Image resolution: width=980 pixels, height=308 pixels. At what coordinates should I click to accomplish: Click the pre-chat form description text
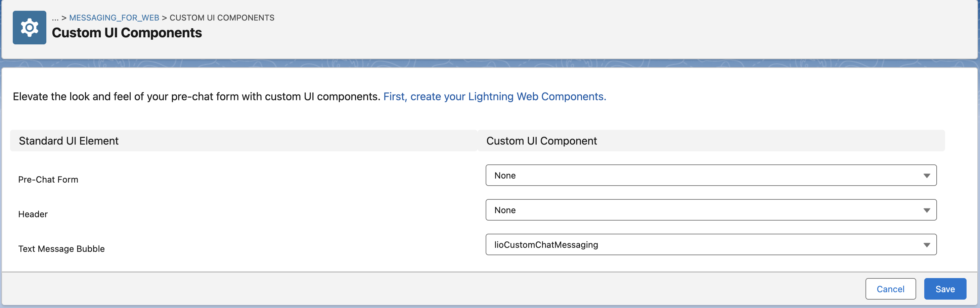197,96
